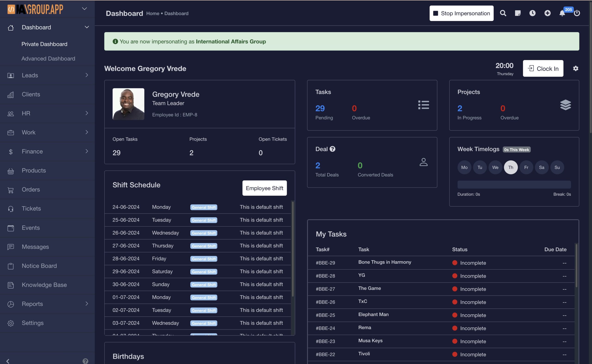
Task: Expand the Finance submenu arrow
Action: (87, 151)
